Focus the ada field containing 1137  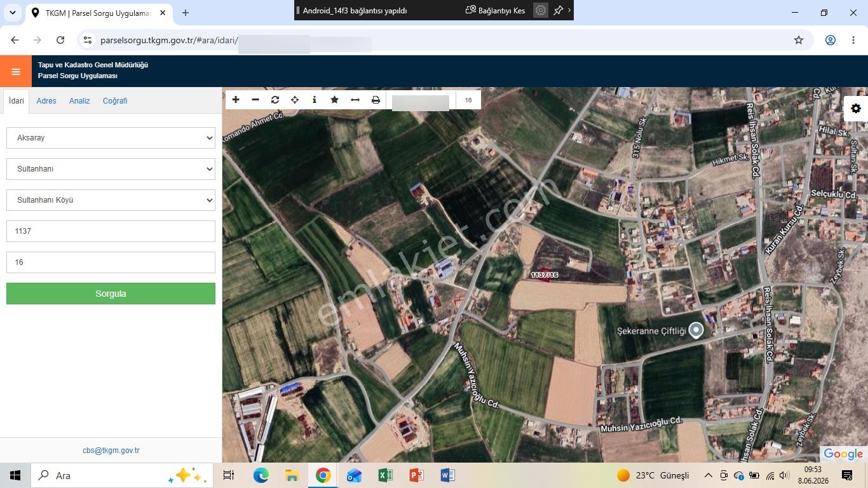[111, 231]
